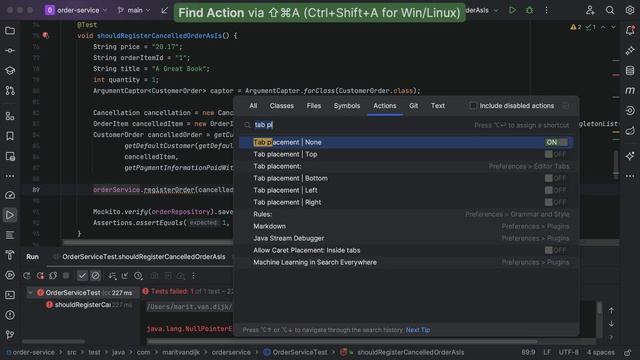Image resolution: width=640 pixels, height=360 pixels.
Task: Click the Rerun tests icon in Run panel
Action: (27, 276)
